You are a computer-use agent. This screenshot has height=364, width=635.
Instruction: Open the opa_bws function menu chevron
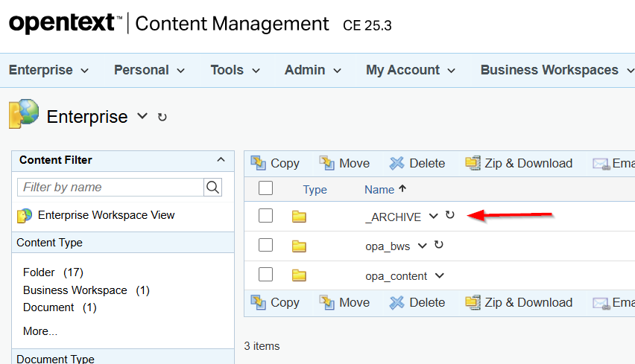[x=422, y=246]
